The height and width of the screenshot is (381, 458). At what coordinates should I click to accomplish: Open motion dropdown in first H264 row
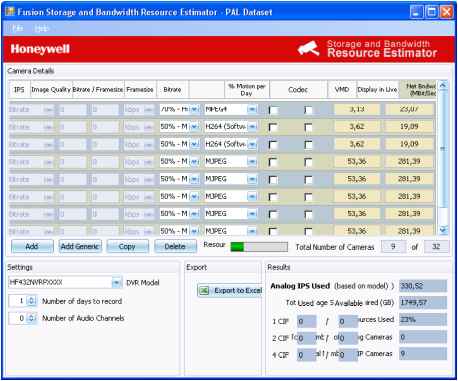[x=195, y=127]
